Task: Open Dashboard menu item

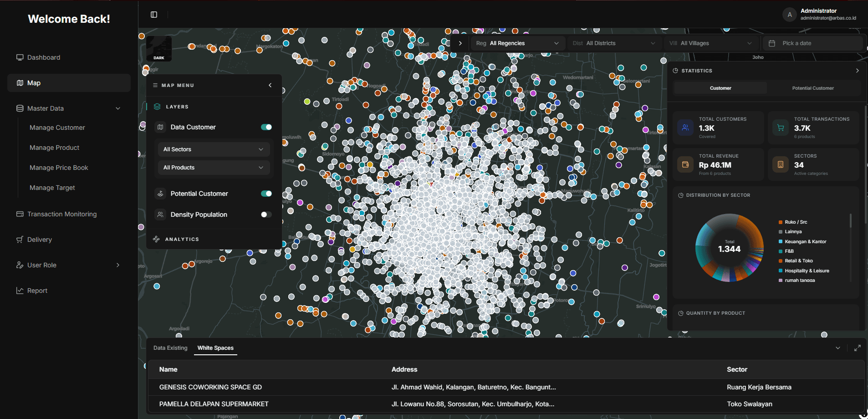Action: pos(69,57)
